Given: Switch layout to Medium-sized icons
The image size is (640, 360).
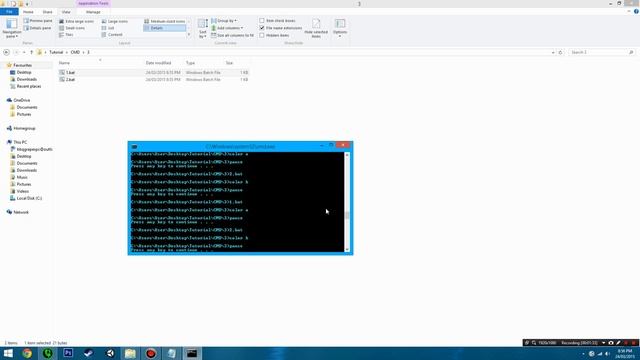Looking at the screenshot, I should tap(165, 21).
